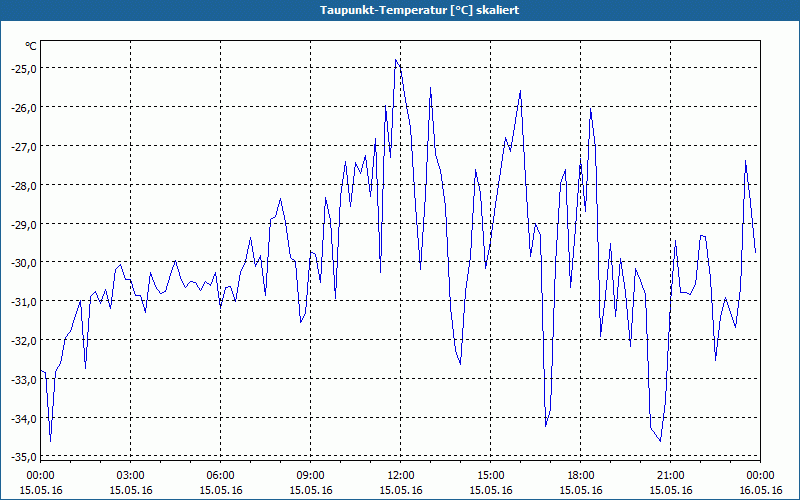Select the 21:00 time axis label
Image resolution: width=800 pixels, height=500 pixels.
(x=670, y=476)
